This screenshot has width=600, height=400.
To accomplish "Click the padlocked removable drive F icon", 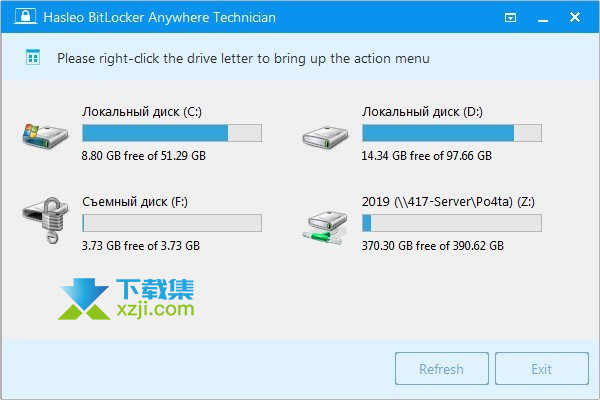I will (x=45, y=220).
